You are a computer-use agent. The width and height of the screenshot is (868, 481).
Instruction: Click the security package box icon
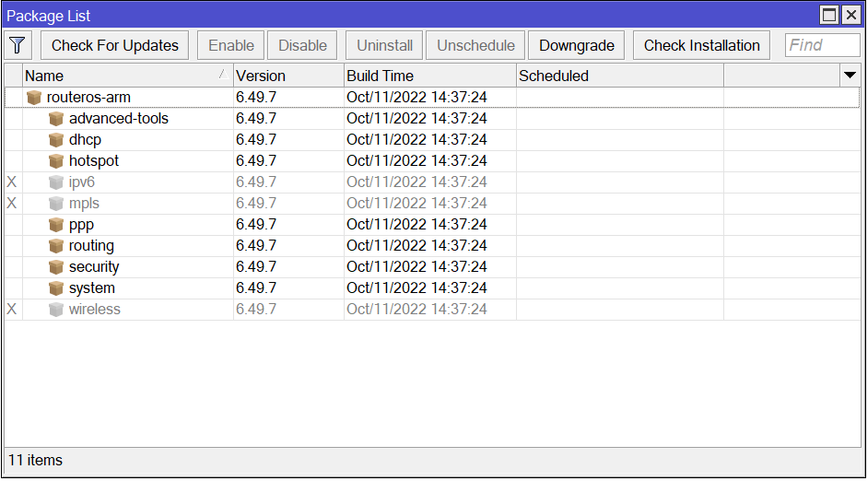pyautogui.click(x=56, y=267)
